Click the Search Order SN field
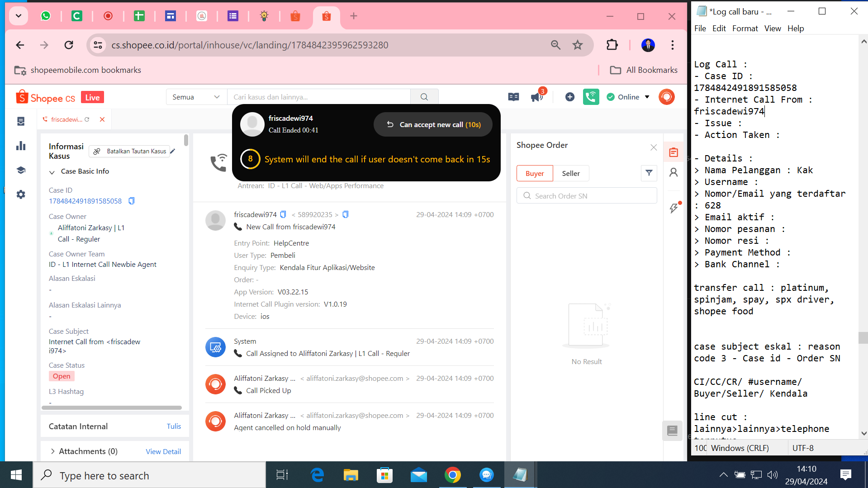 click(x=587, y=196)
